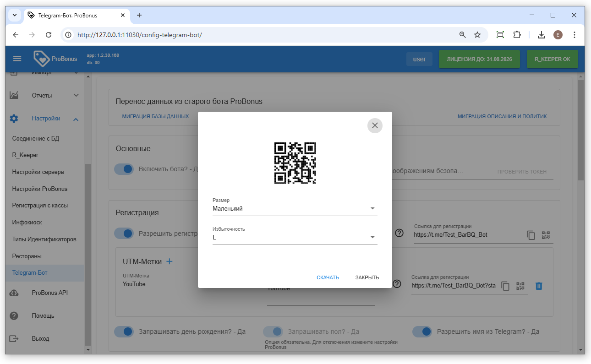Delete the YouTube UTM-метка with trash icon
Image resolution: width=591 pixels, height=364 pixels.
click(539, 286)
